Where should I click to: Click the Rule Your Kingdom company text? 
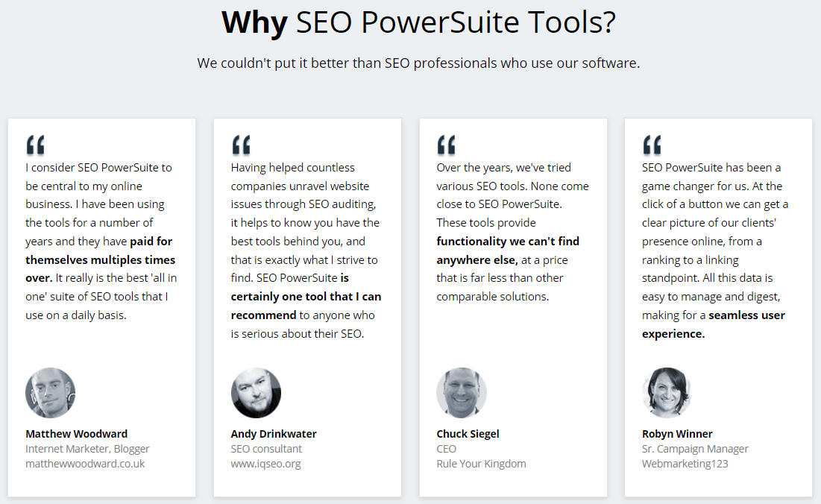click(x=481, y=464)
